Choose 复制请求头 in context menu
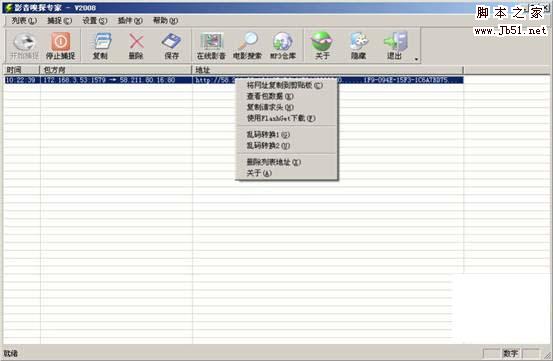 pos(286,107)
